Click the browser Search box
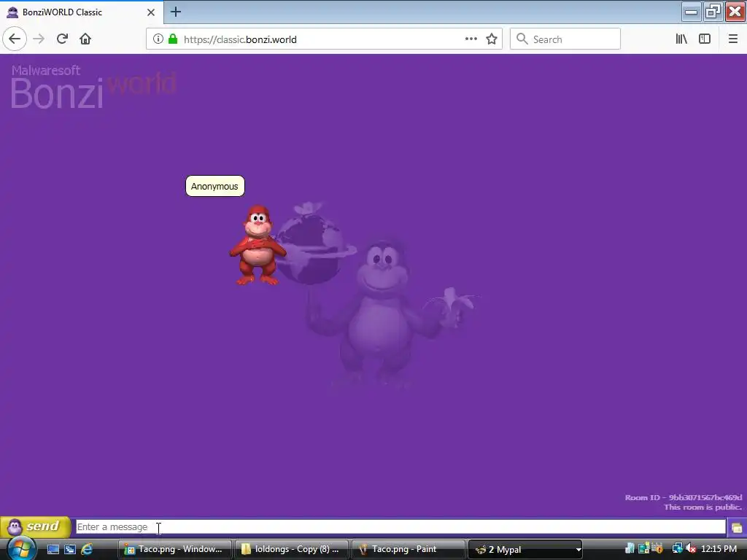Screen dimensions: 747x560 (x=565, y=39)
